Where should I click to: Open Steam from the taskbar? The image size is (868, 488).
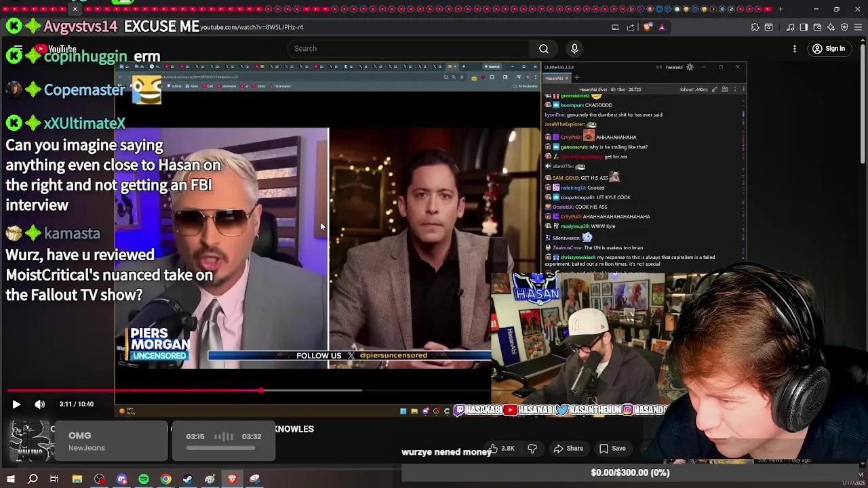coord(188,479)
